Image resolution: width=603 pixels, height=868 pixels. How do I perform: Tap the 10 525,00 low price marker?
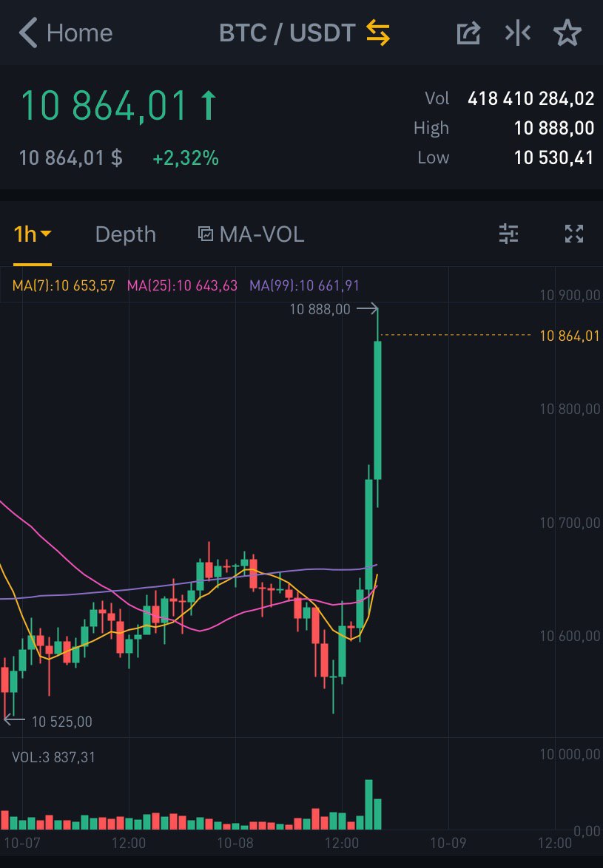tap(61, 722)
